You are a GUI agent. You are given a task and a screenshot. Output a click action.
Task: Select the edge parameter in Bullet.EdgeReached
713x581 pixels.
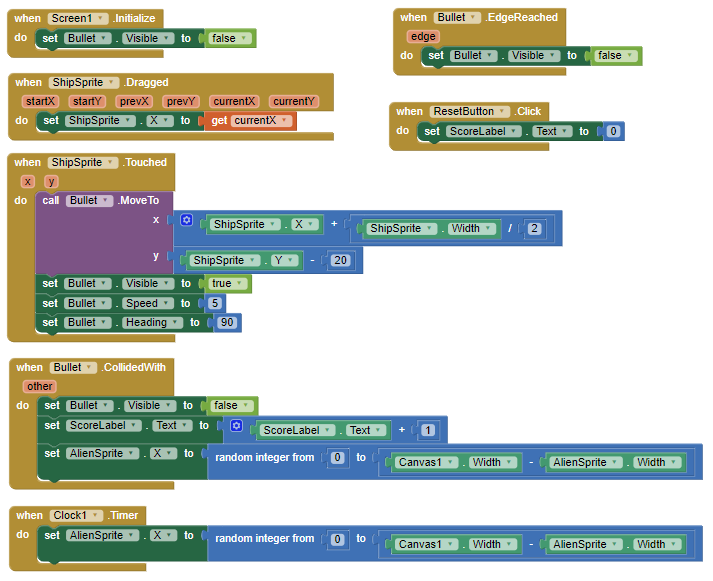tap(423, 36)
